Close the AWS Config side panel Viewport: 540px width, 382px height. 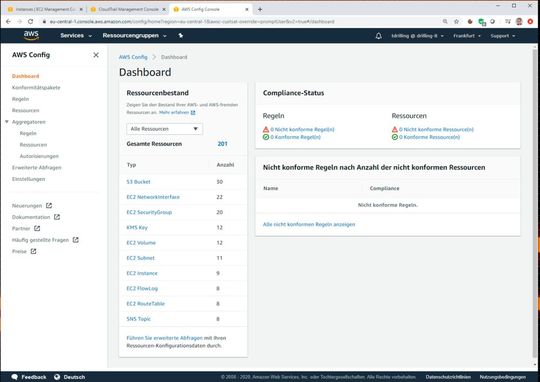point(96,55)
